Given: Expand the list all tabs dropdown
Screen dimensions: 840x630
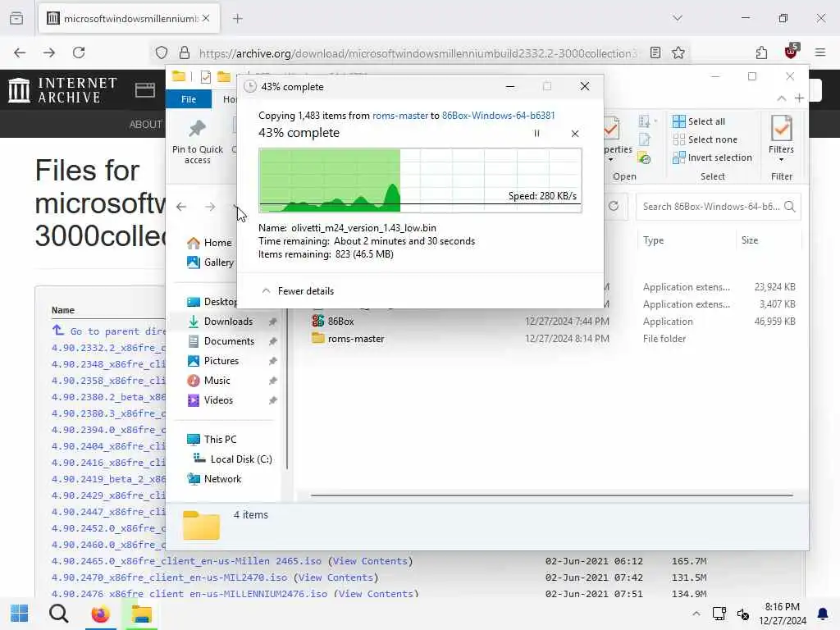Looking at the screenshot, I should click(678, 18).
